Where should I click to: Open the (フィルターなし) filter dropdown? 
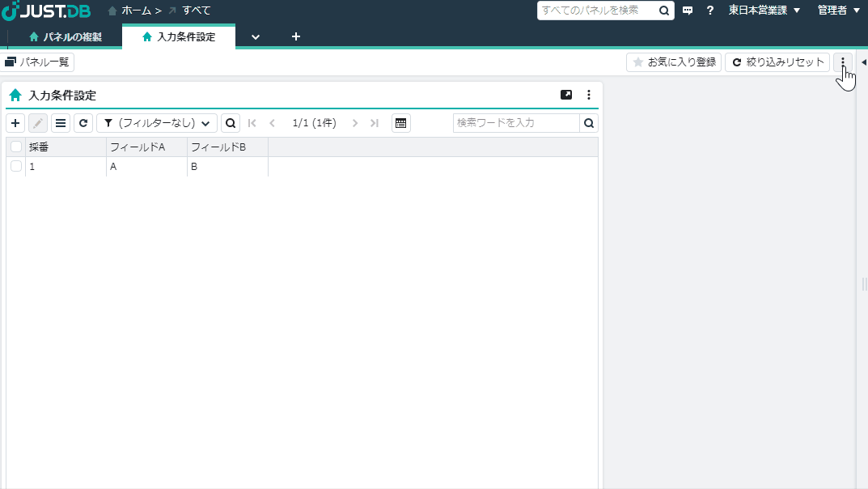158,123
